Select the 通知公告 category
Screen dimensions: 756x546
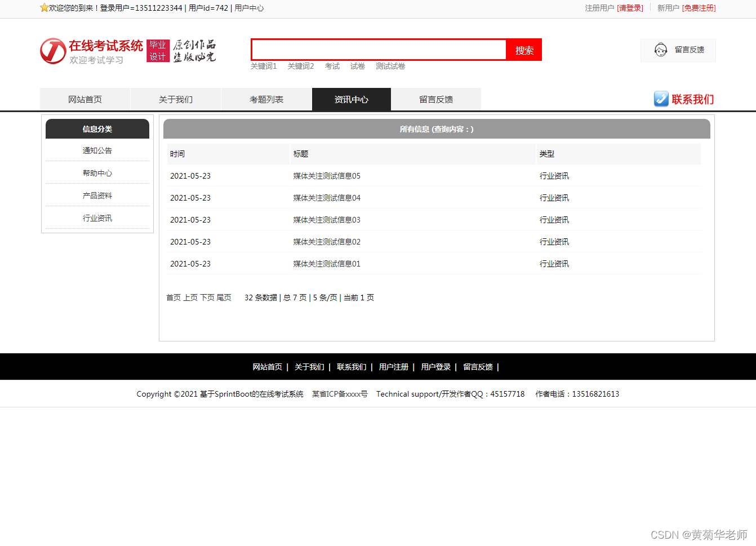[x=97, y=150]
